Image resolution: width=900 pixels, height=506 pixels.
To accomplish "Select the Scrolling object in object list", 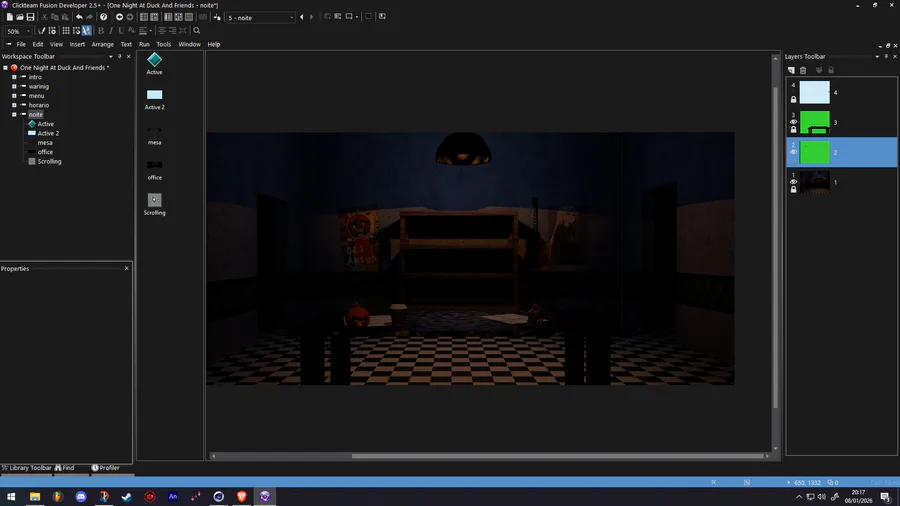I will tap(154, 204).
